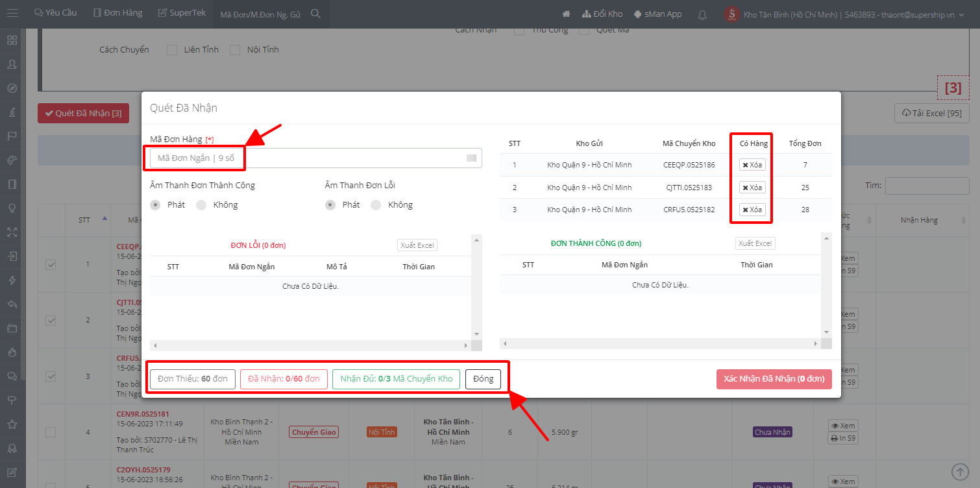Focus the Tìm search field
The height and width of the screenshot is (488, 980).
(927, 186)
